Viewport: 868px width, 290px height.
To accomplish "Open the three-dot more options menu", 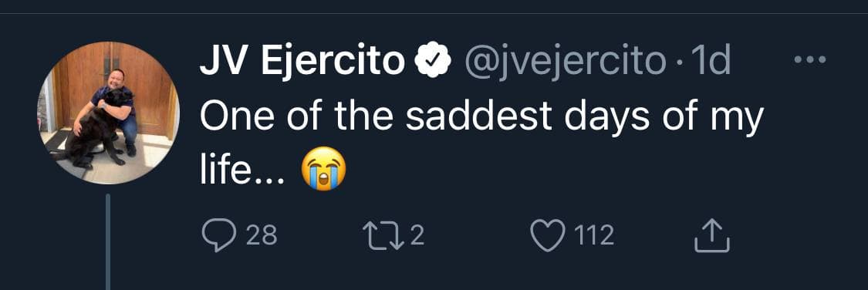I will [x=810, y=59].
